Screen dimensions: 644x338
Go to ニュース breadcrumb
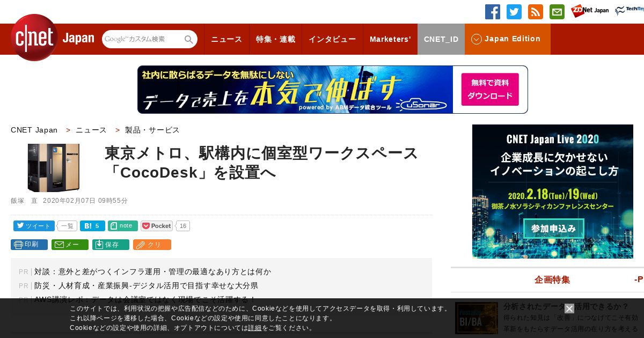click(91, 130)
